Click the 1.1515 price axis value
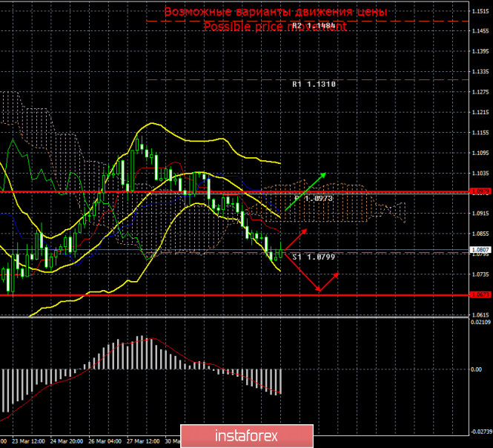The image size is (493, 448). pyautogui.click(x=480, y=12)
